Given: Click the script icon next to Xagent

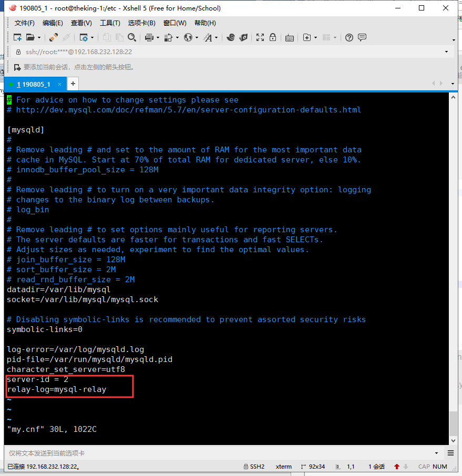Looking at the screenshot, I should (243, 37).
